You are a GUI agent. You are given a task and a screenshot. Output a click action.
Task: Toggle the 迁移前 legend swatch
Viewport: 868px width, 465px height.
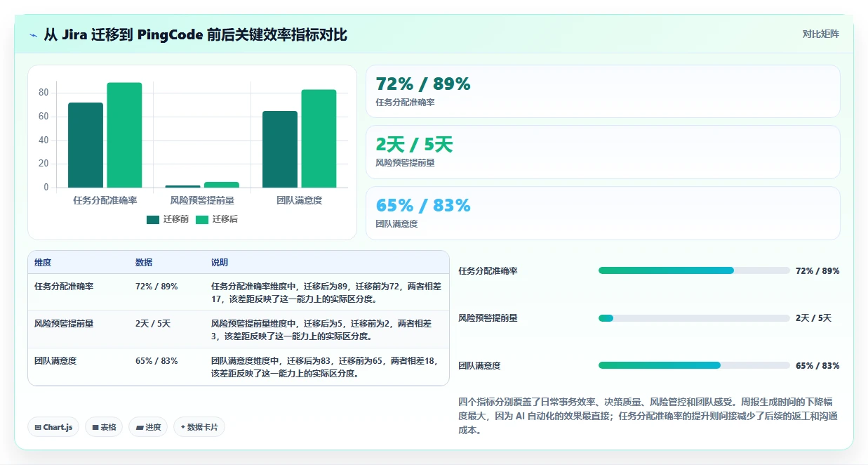(153, 219)
